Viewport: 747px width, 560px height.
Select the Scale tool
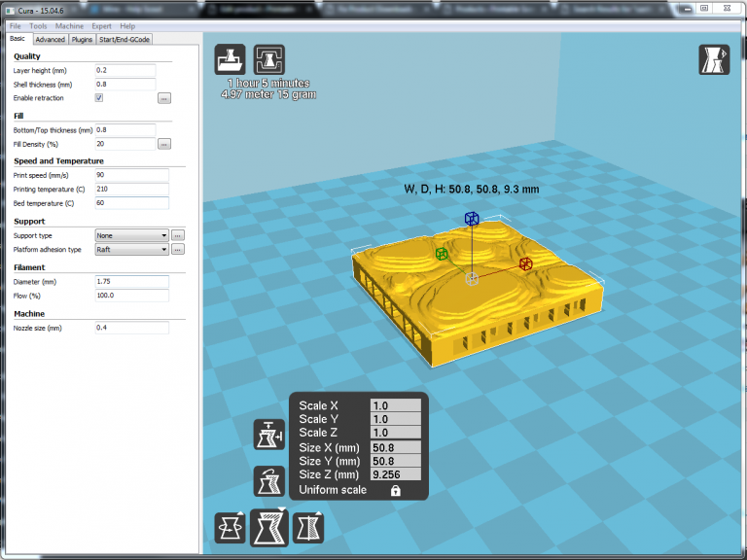coord(269,529)
